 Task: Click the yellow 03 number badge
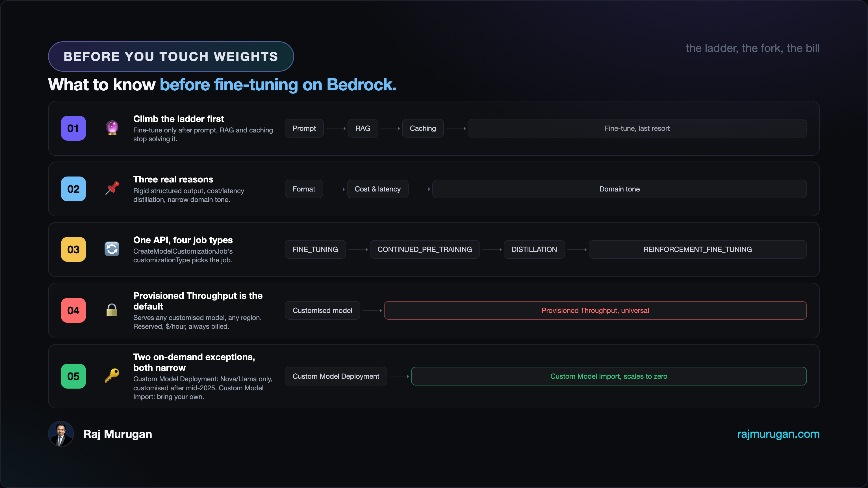tap(73, 250)
